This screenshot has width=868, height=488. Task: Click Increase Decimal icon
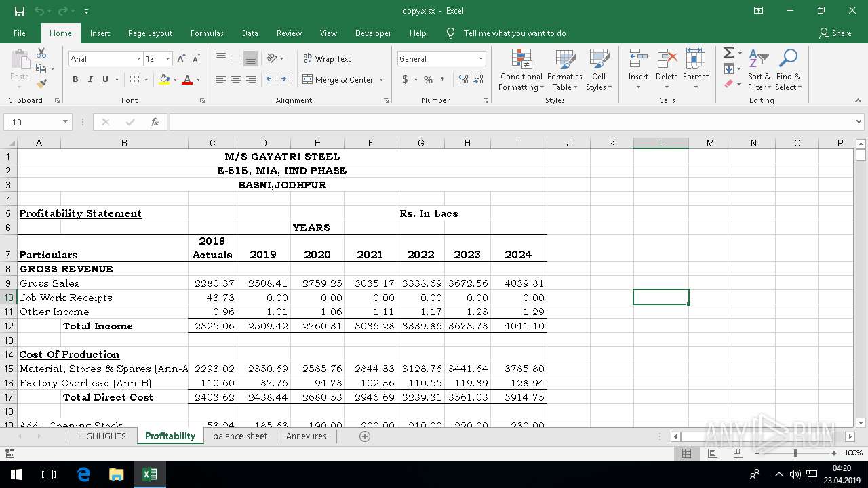pos(464,79)
